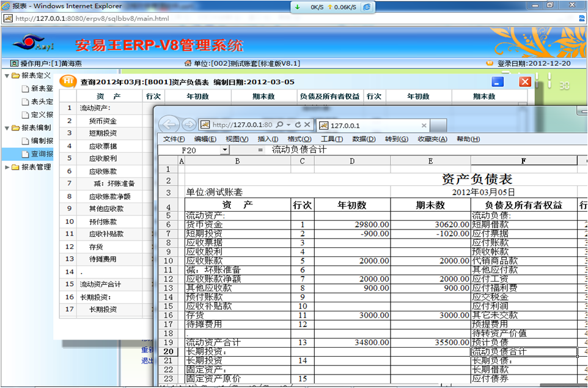The image size is (588, 388).
Task: Click the 资产负债表 title cell in the spreadsheet
Action: click(477, 179)
